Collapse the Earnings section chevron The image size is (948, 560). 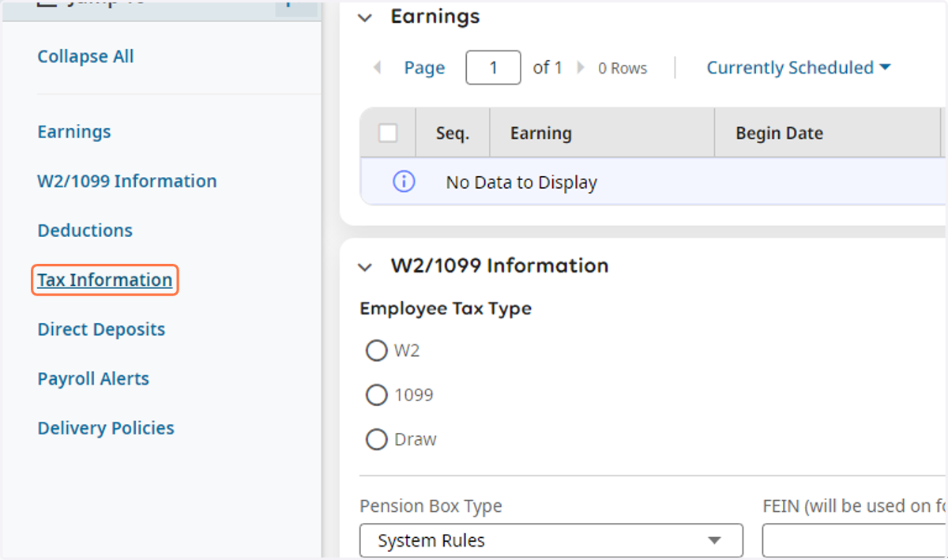pos(365,18)
